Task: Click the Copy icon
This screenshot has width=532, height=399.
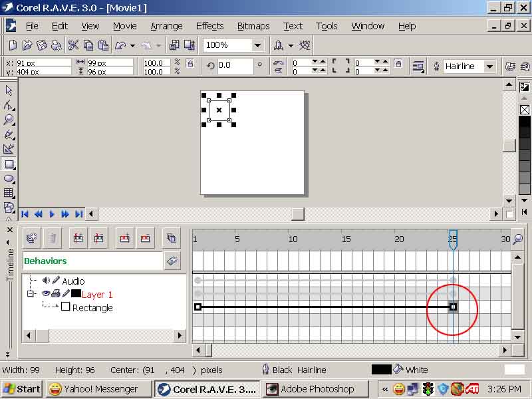Action: (x=88, y=45)
